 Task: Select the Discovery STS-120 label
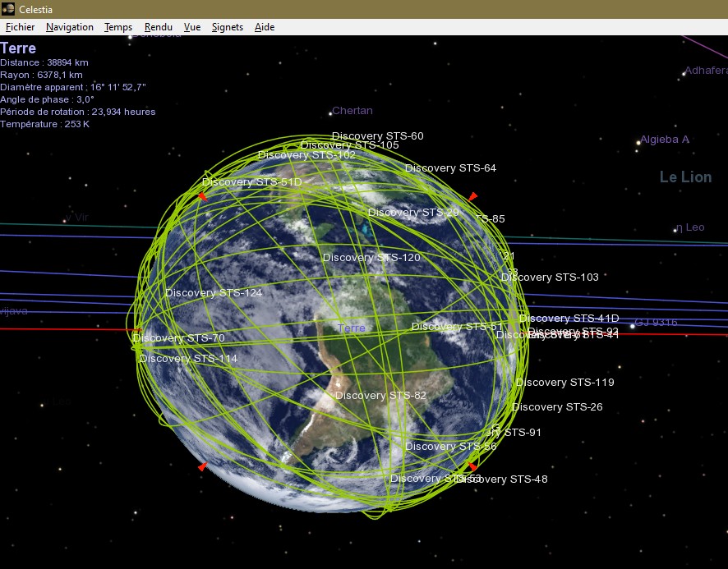[x=371, y=258]
